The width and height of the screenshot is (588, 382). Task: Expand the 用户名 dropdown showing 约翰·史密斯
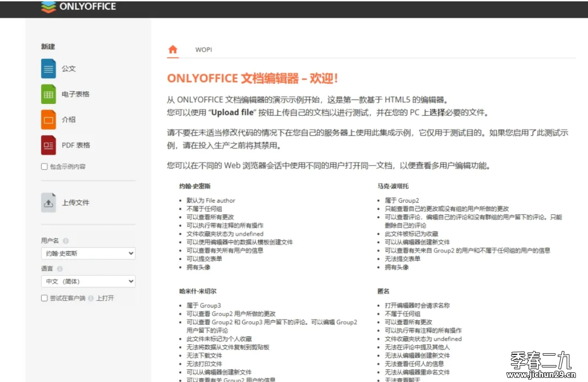click(88, 253)
